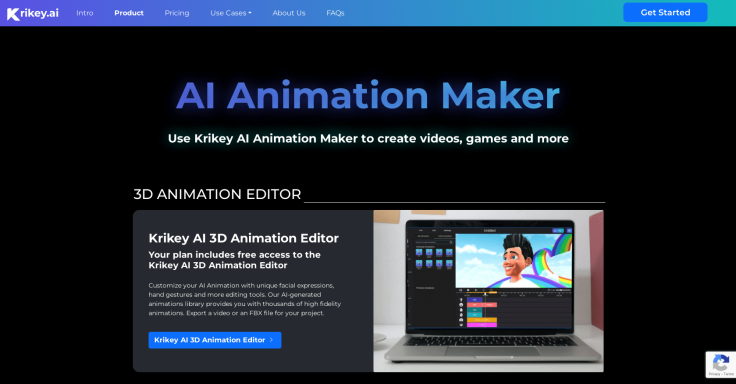The image size is (736, 384).
Task: Navigate to FAQs
Action: tap(335, 13)
